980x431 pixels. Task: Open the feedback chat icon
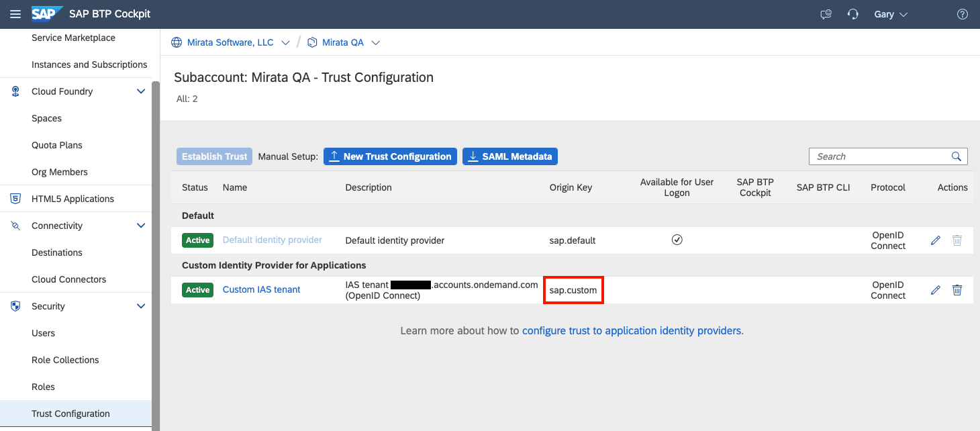pos(826,14)
